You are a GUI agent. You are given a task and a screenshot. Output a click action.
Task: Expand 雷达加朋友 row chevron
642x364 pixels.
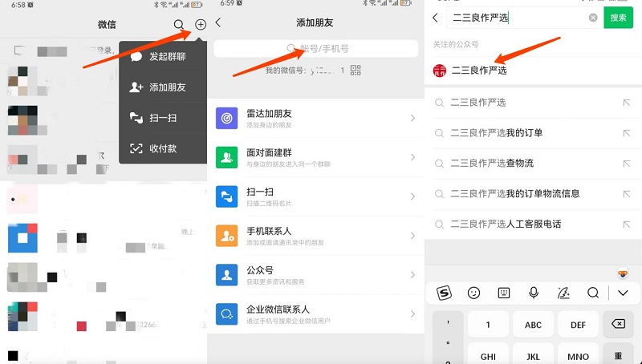coord(412,118)
